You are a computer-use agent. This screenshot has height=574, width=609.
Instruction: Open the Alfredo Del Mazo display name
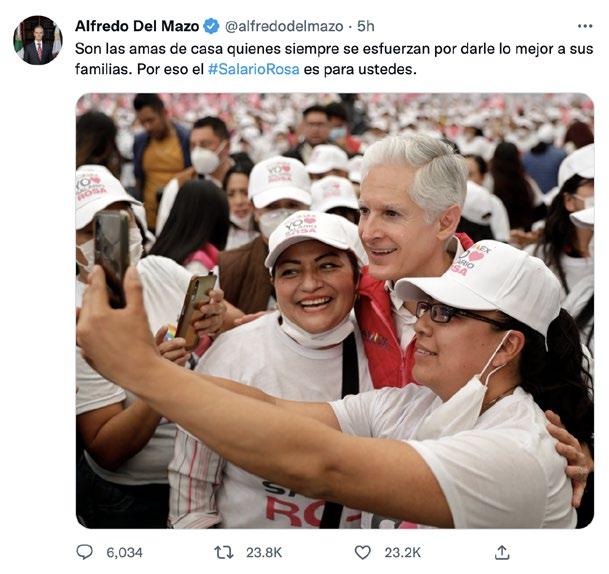(x=137, y=26)
